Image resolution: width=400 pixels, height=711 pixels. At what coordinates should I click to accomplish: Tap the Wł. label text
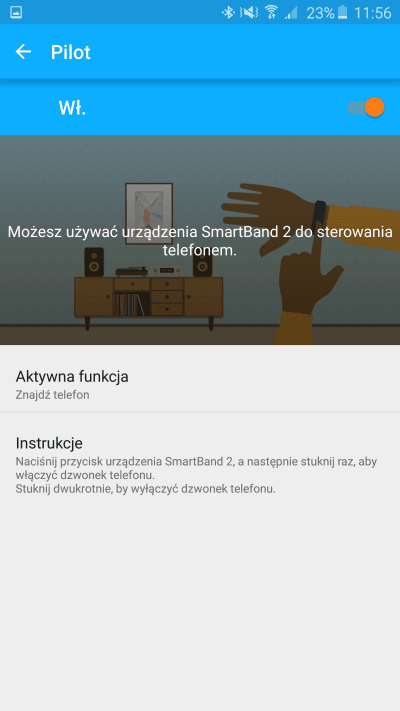72,108
